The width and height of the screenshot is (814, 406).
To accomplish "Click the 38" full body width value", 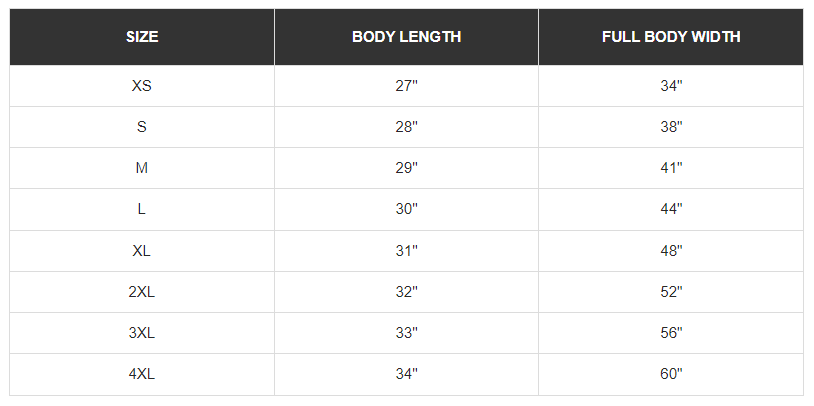I will (x=671, y=127).
